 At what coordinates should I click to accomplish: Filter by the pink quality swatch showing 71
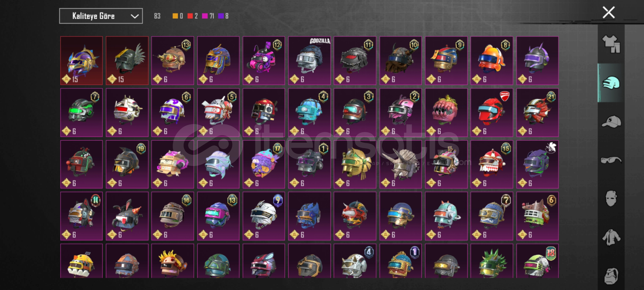click(x=205, y=16)
